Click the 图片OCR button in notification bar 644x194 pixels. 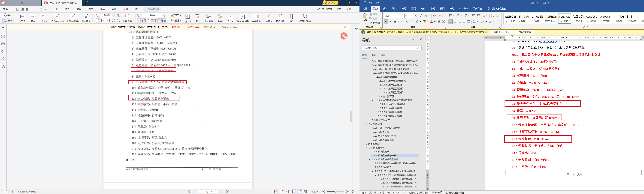(x=176, y=27)
